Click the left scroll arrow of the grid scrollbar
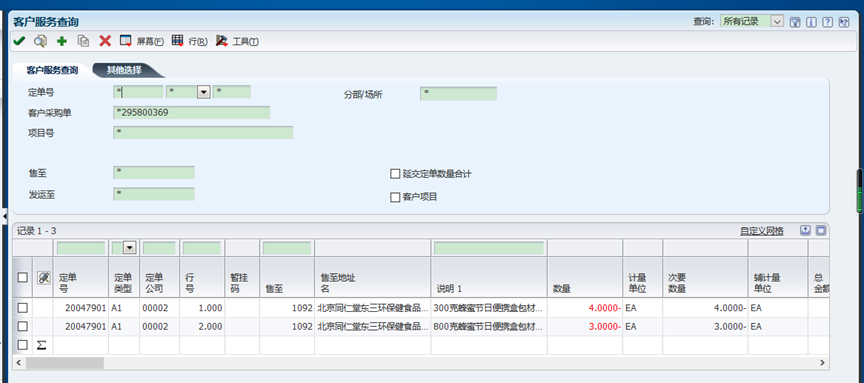The image size is (864, 383). pos(18,363)
